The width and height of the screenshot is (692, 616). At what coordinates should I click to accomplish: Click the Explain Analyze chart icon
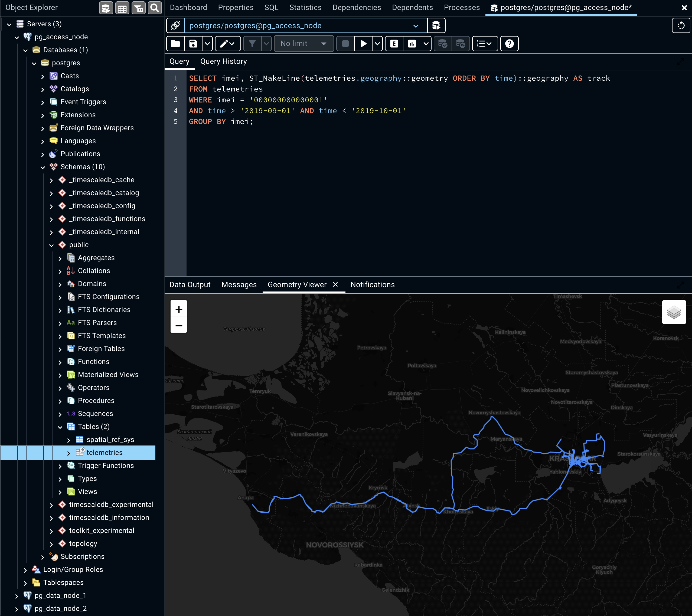point(412,44)
